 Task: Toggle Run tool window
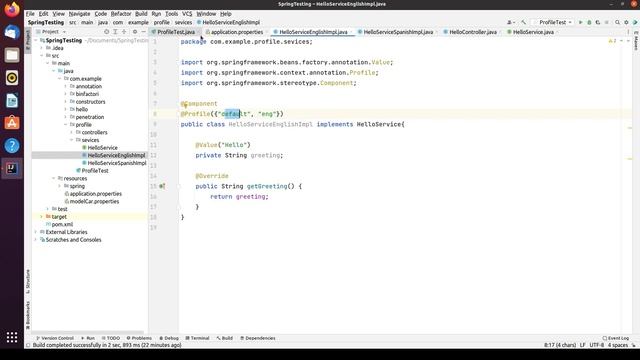pyautogui.click(x=88, y=338)
